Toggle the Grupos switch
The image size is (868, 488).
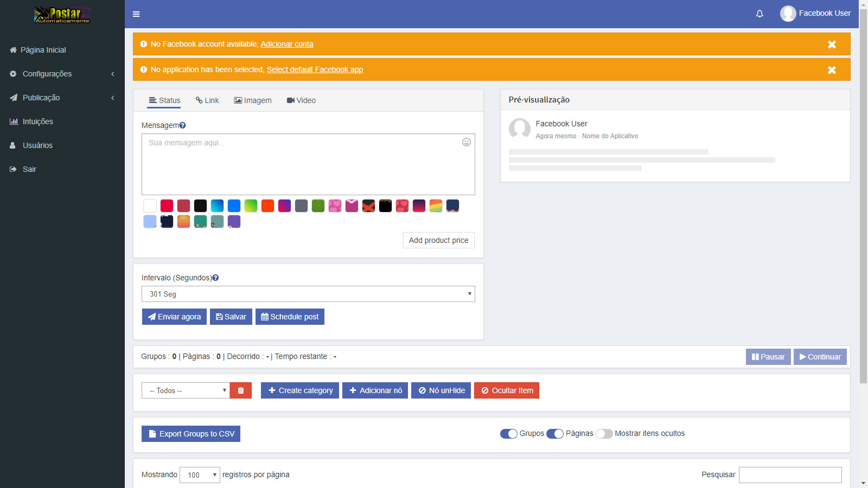pos(509,433)
